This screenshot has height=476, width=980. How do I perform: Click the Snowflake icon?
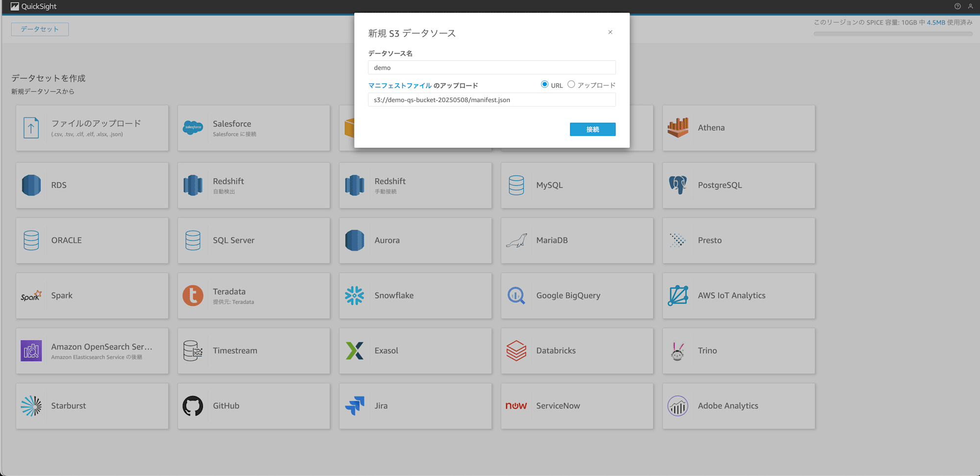354,296
